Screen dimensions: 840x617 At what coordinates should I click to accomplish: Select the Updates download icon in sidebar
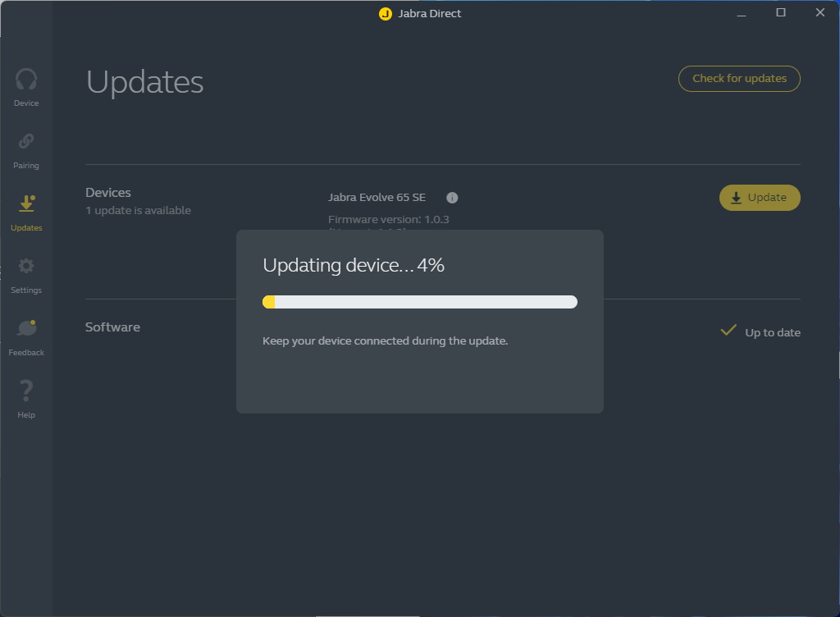(27, 203)
